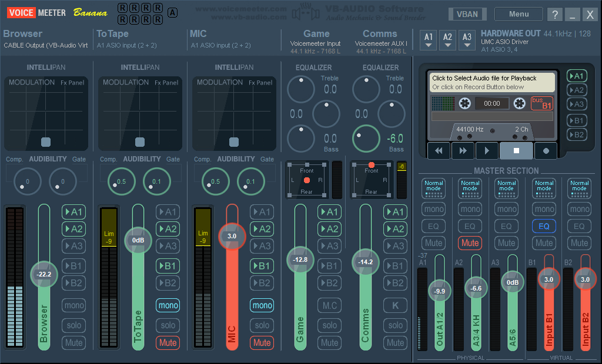Unmute the ToTape strip

[x=168, y=342]
